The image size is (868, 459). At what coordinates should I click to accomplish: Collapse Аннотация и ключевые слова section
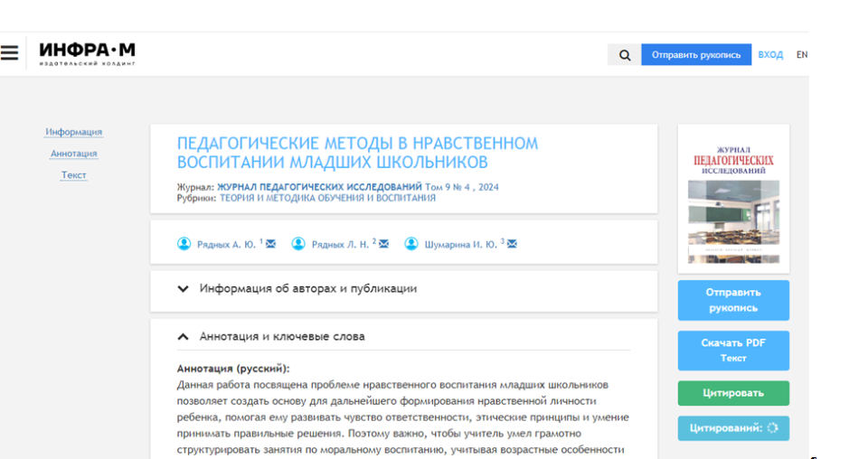coord(184,336)
